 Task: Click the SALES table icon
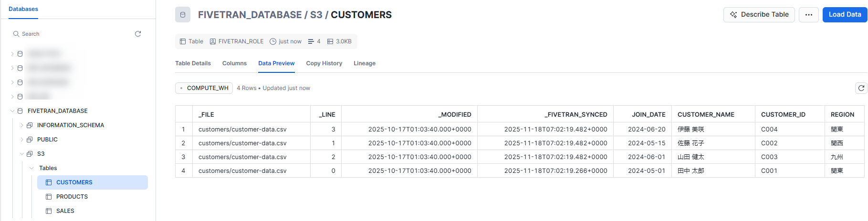(49, 211)
